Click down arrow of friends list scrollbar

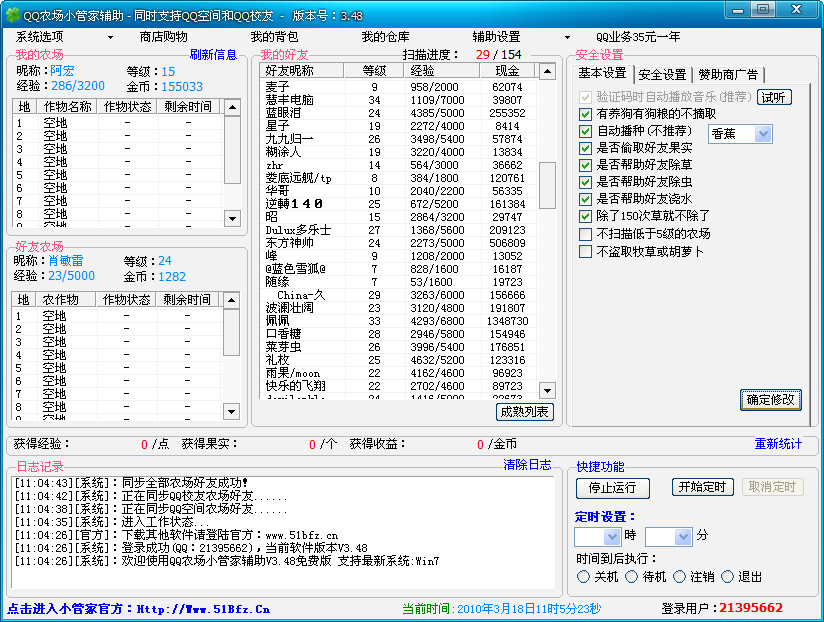tap(547, 390)
